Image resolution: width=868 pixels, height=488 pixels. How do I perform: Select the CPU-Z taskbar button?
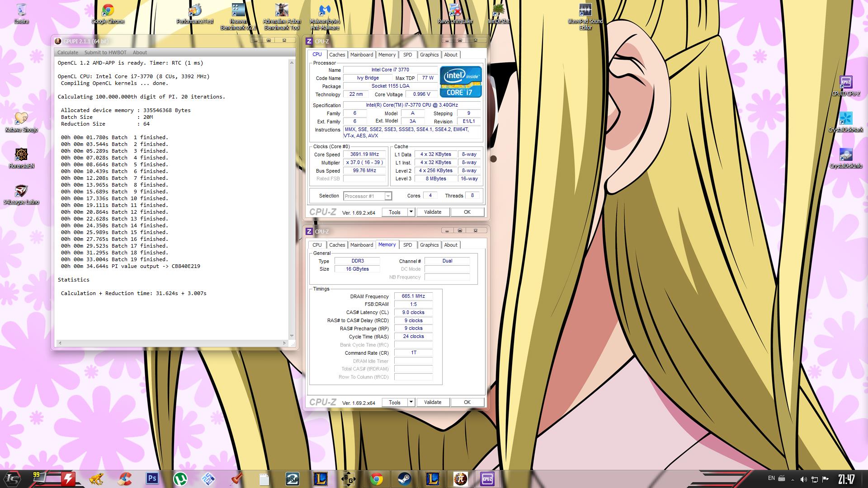(x=487, y=479)
